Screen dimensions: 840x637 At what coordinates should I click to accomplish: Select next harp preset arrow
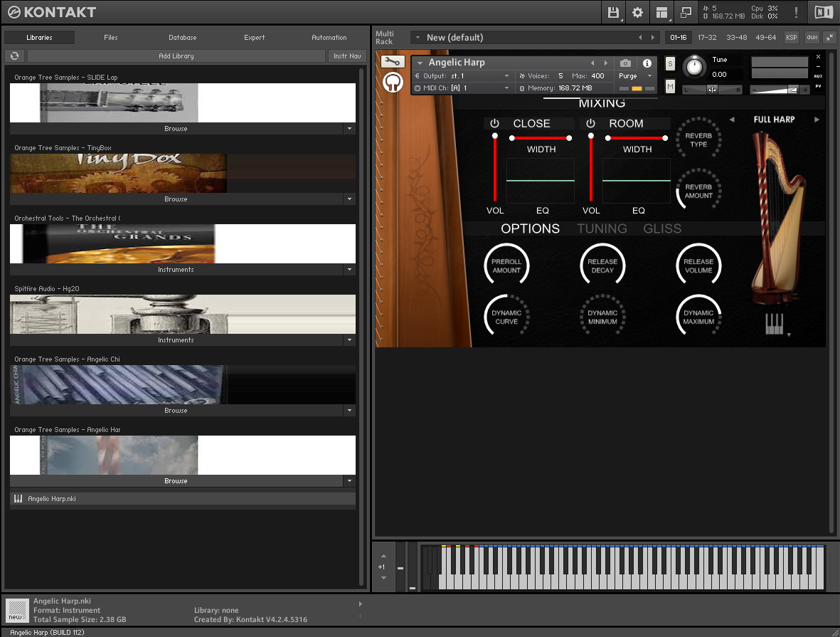817,120
